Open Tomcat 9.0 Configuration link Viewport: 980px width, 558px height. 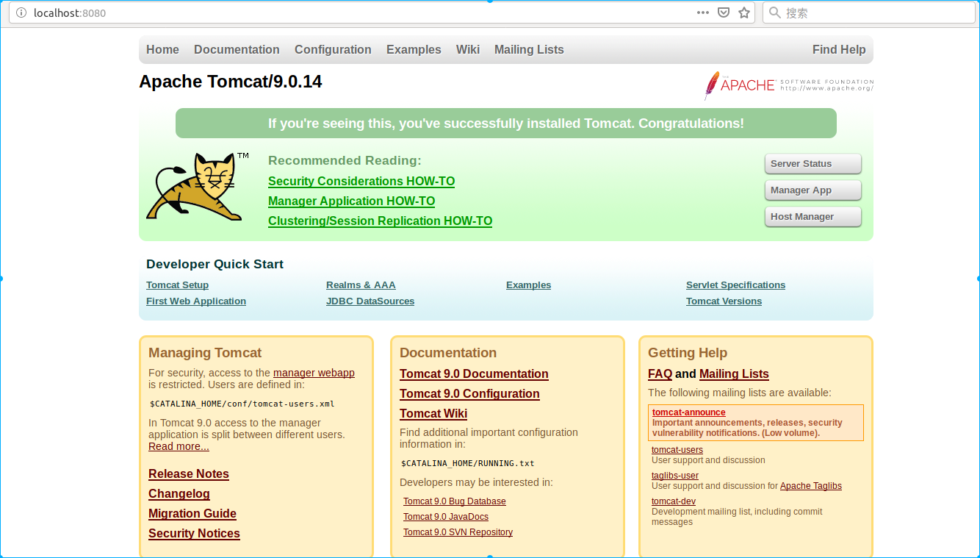pyautogui.click(x=469, y=393)
